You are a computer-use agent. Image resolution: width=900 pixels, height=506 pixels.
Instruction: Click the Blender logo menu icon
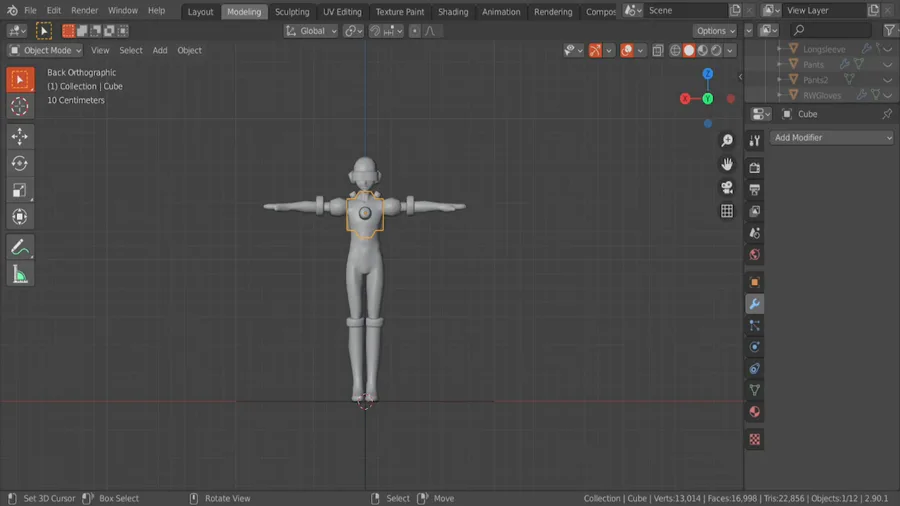tap(12, 10)
